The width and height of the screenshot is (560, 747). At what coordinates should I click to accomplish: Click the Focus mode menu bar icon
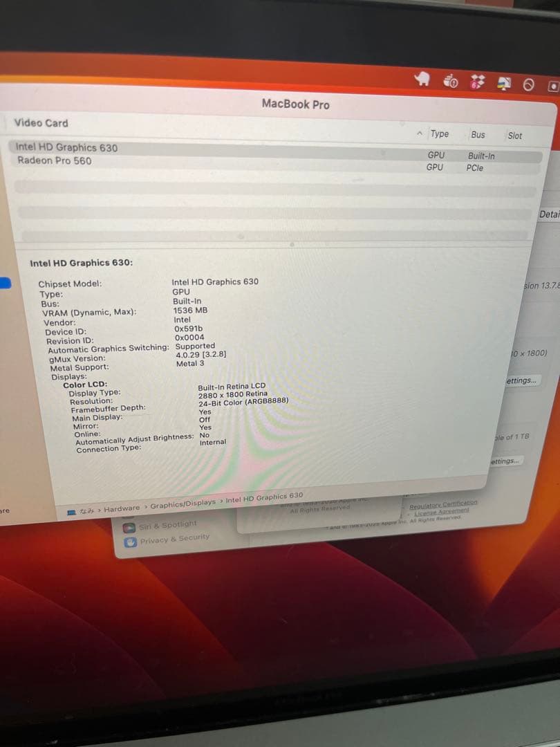(x=528, y=84)
